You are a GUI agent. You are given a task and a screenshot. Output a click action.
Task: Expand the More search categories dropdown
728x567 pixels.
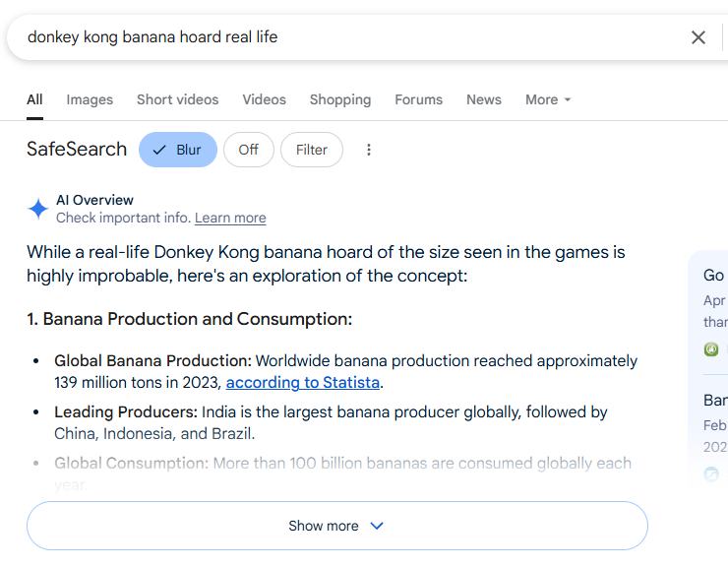coord(548,99)
